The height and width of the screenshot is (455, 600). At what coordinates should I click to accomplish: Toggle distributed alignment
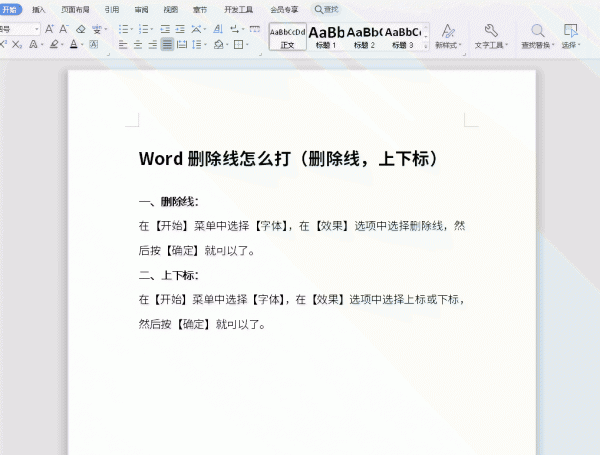182,45
